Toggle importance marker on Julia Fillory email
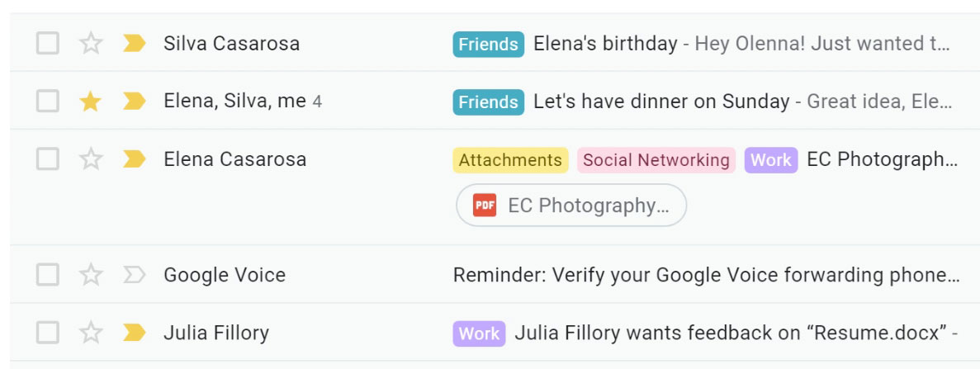The image size is (980, 369). [x=133, y=333]
